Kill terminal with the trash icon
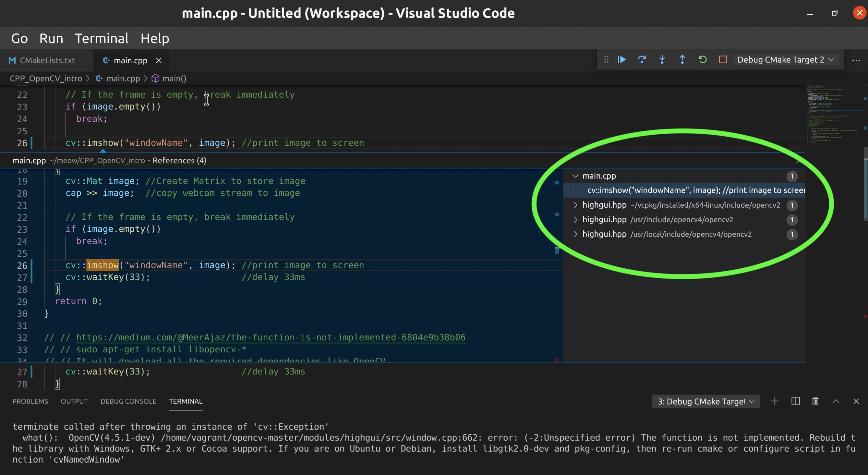 pos(815,401)
